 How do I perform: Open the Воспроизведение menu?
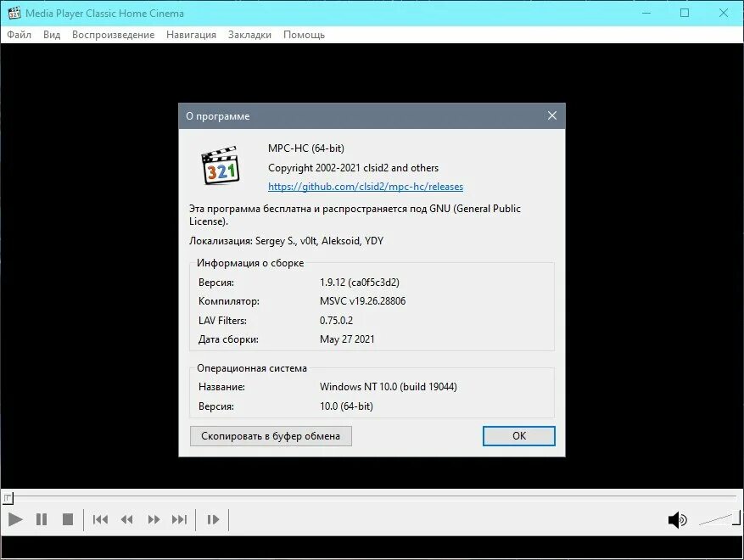pos(113,35)
